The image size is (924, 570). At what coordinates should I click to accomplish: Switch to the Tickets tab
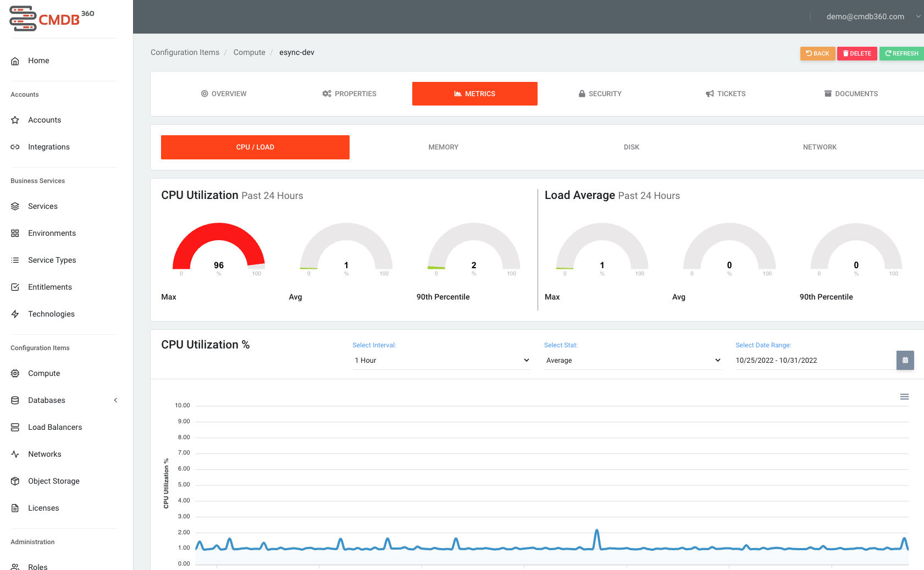[x=726, y=93]
